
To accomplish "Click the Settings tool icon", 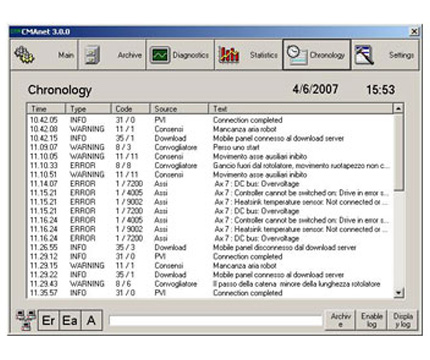I will tap(364, 55).
